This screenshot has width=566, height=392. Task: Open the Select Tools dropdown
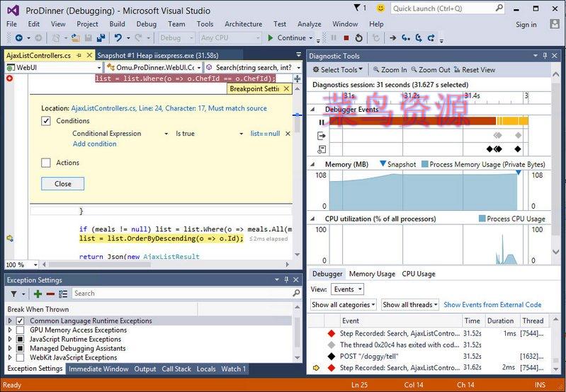click(x=338, y=69)
